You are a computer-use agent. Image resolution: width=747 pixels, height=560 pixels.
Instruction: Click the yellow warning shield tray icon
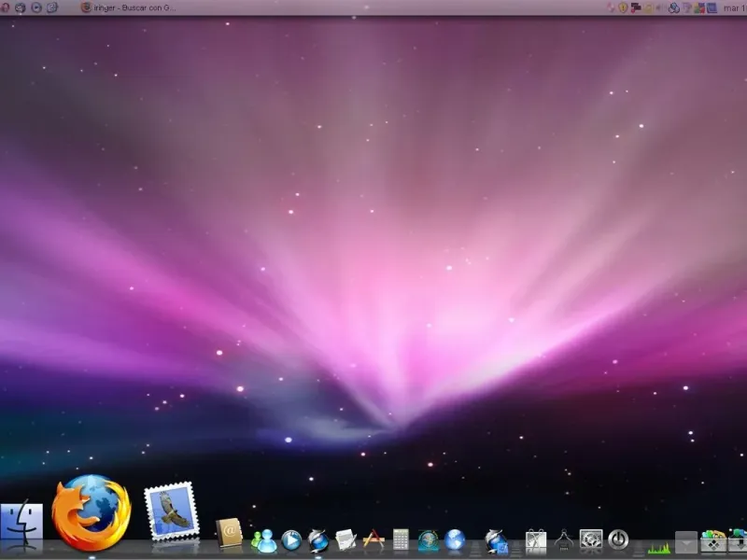click(623, 7)
